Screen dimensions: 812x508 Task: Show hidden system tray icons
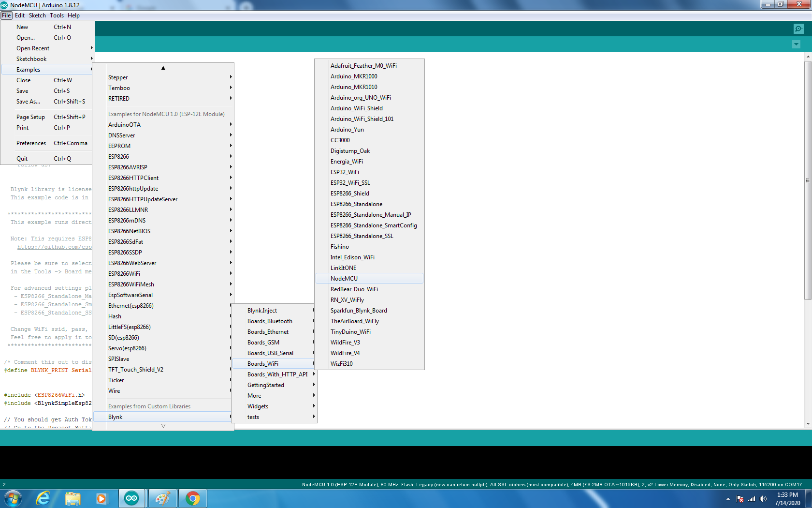click(728, 499)
